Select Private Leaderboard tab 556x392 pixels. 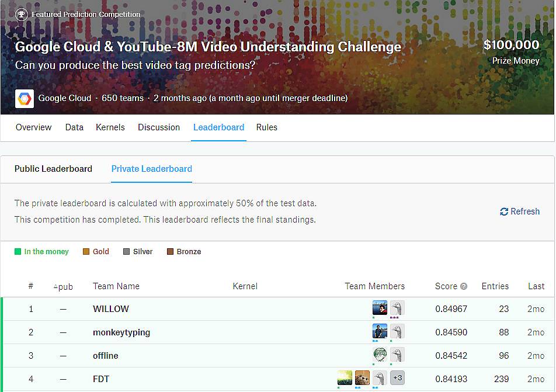tap(152, 169)
